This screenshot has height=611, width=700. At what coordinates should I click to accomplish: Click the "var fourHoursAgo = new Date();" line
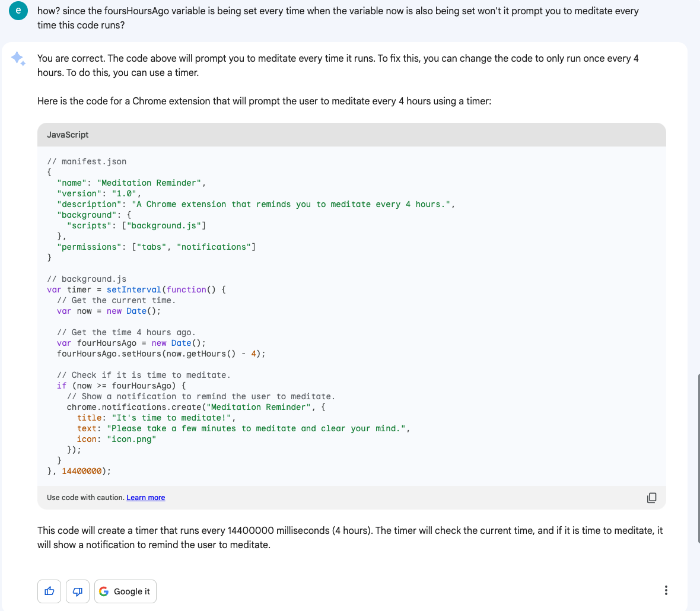(131, 343)
